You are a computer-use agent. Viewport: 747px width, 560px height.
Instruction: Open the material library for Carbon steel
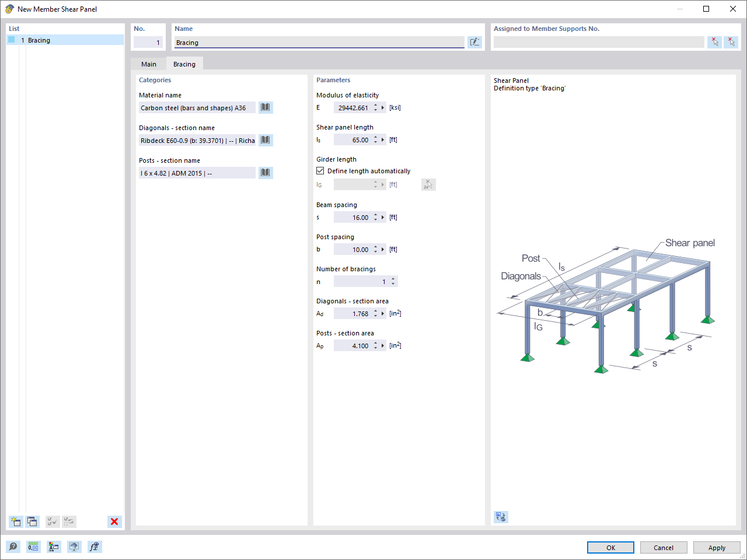(265, 107)
